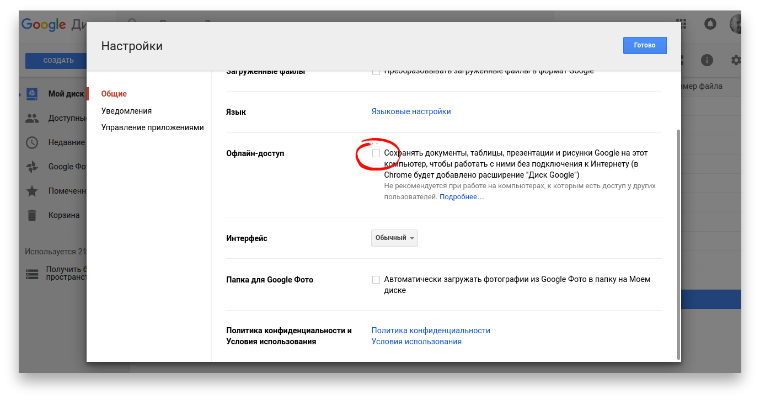Click the Интерфейс label
This screenshot has height=400, width=760.
pyautogui.click(x=247, y=238)
